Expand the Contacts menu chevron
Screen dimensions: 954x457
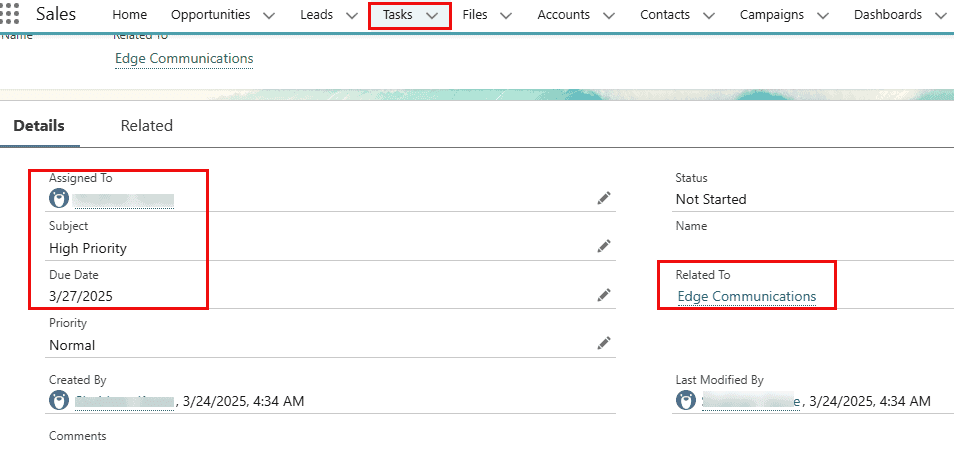click(709, 16)
